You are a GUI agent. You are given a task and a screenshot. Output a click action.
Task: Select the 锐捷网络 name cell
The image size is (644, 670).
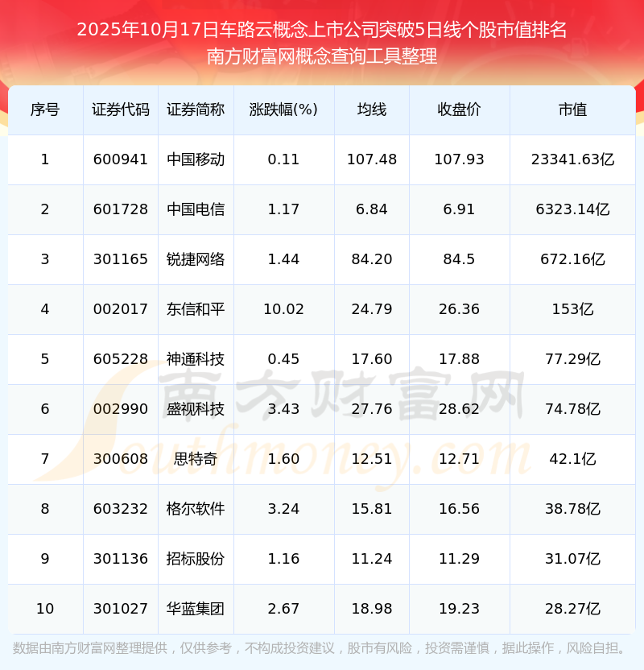point(196,259)
